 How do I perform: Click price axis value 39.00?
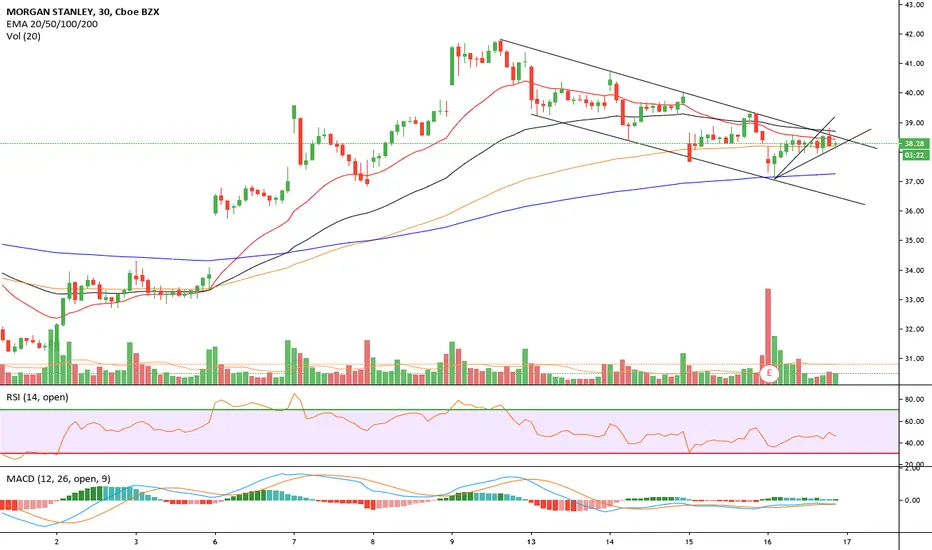(914, 122)
